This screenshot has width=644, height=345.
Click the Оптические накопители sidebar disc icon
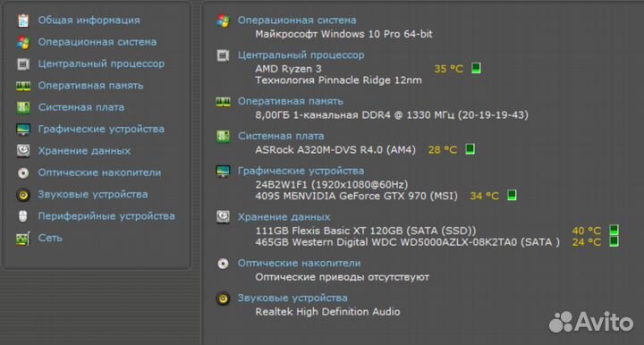(x=23, y=172)
